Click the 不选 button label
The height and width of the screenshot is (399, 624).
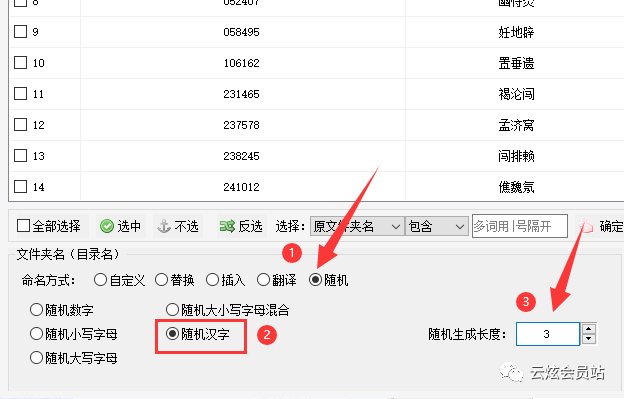[x=186, y=226]
